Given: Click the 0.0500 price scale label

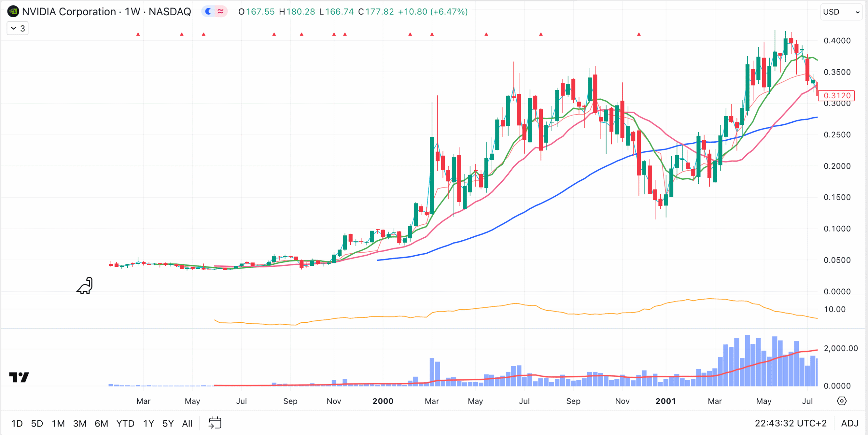Looking at the screenshot, I should coord(837,260).
